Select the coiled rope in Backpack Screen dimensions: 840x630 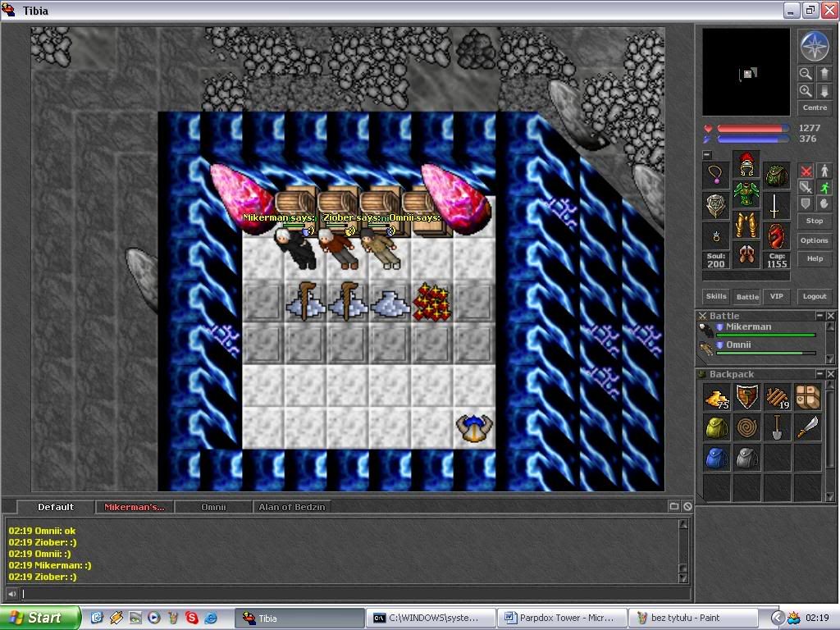pos(746,428)
